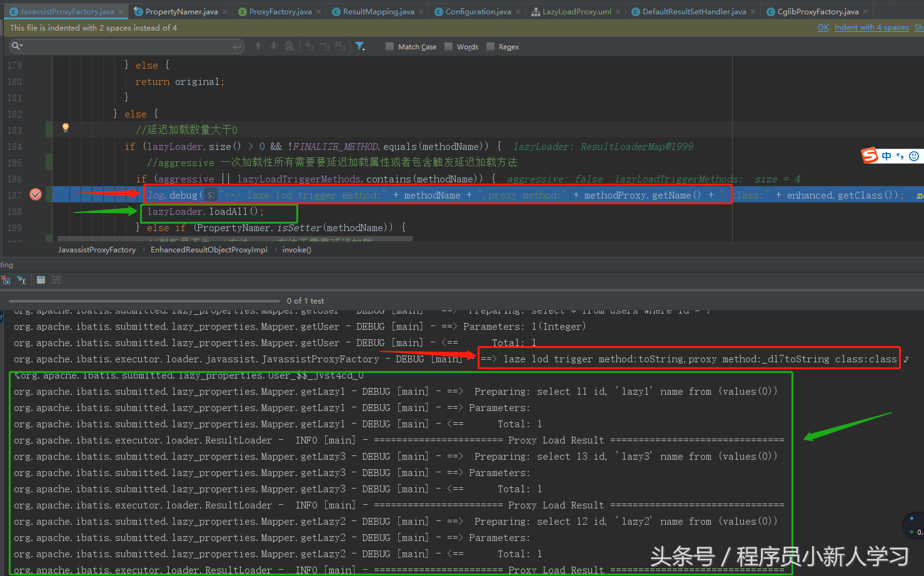
Task: Toggle Chinese/English mode in IME toolbar
Action: (x=886, y=156)
